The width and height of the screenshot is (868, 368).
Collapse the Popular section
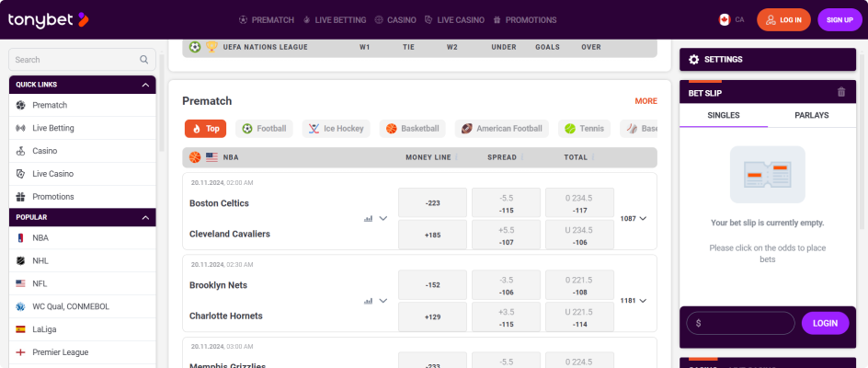145,217
